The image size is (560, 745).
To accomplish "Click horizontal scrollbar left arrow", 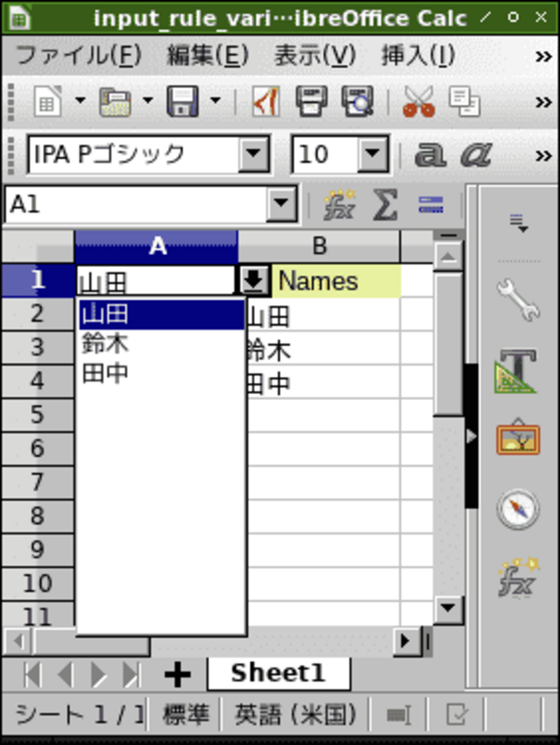I will coord(18,642).
